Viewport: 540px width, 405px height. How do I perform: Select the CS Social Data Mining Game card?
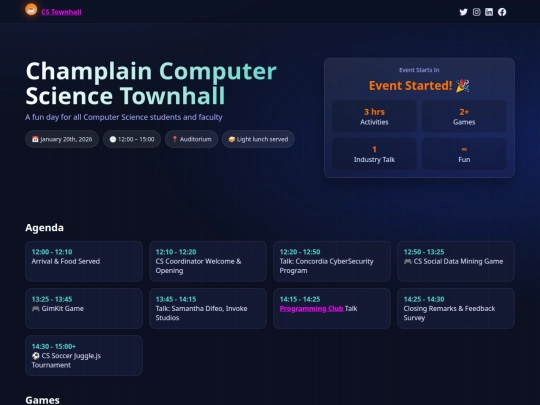click(x=456, y=261)
